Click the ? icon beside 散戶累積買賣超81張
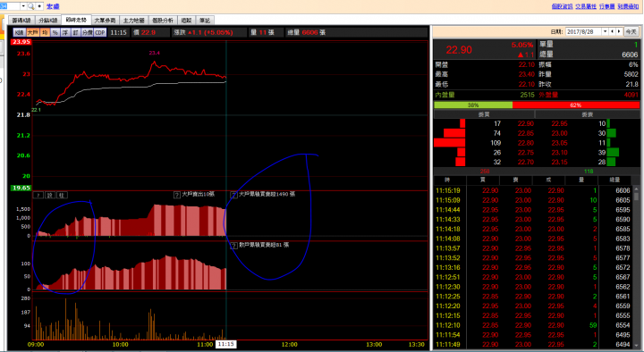 coord(233,246)
